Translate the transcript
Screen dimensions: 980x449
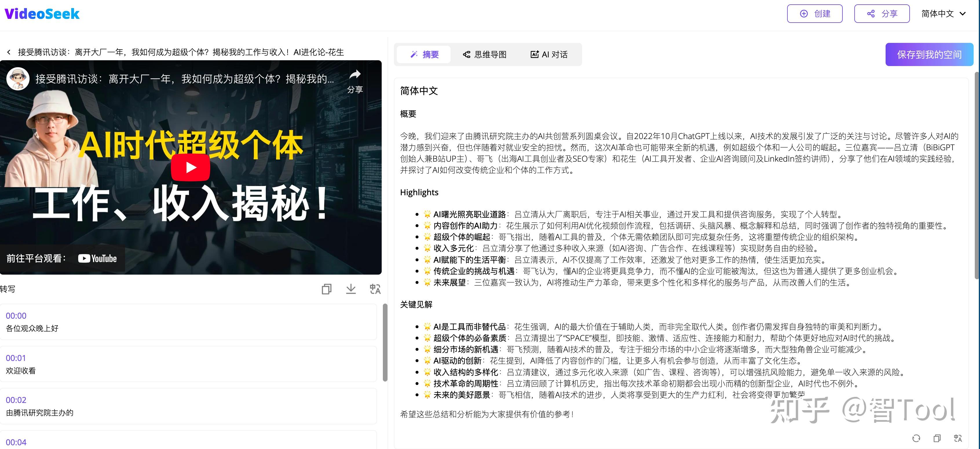click(x=375, y=289)
